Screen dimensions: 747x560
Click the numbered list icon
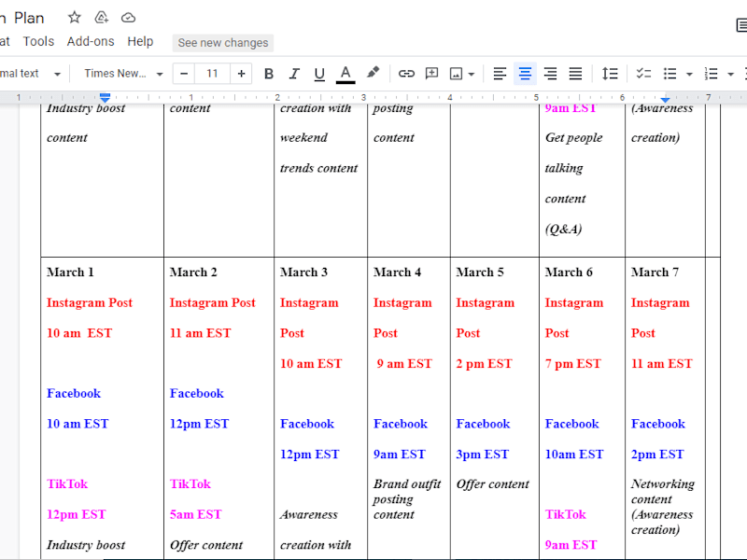pyautogui.click(x=712, y=74)
